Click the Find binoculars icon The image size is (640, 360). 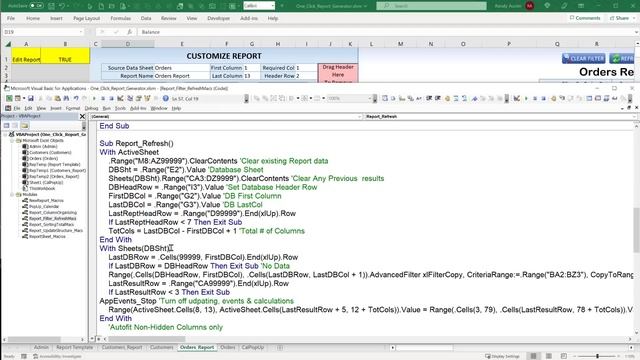(66, 98)
